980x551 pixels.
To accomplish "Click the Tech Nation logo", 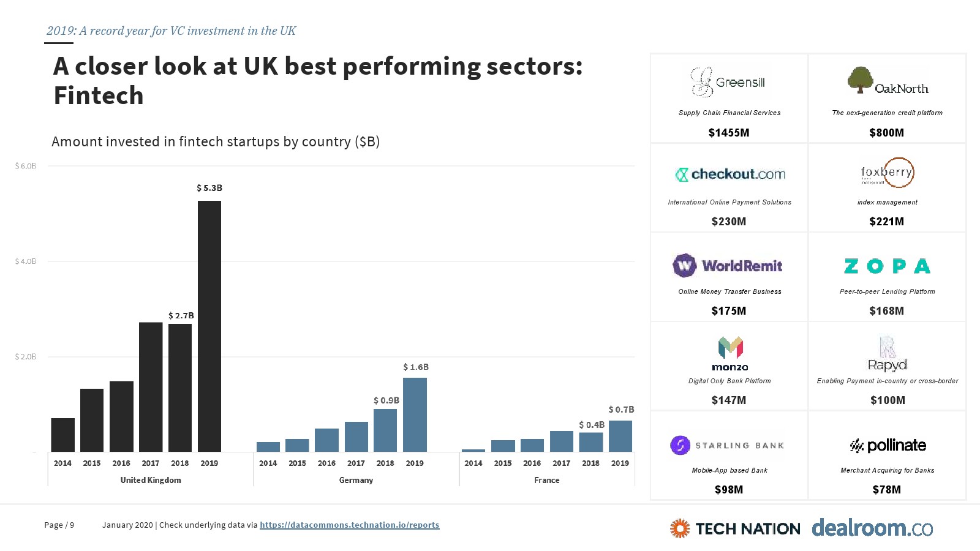I will coord(735,528).
